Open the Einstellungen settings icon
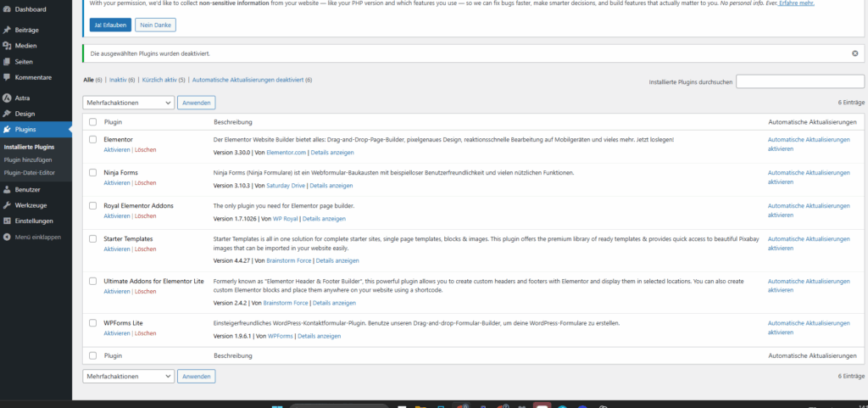Image resolution: width=868 pixels, height=408 pixels. coord(7,221)
